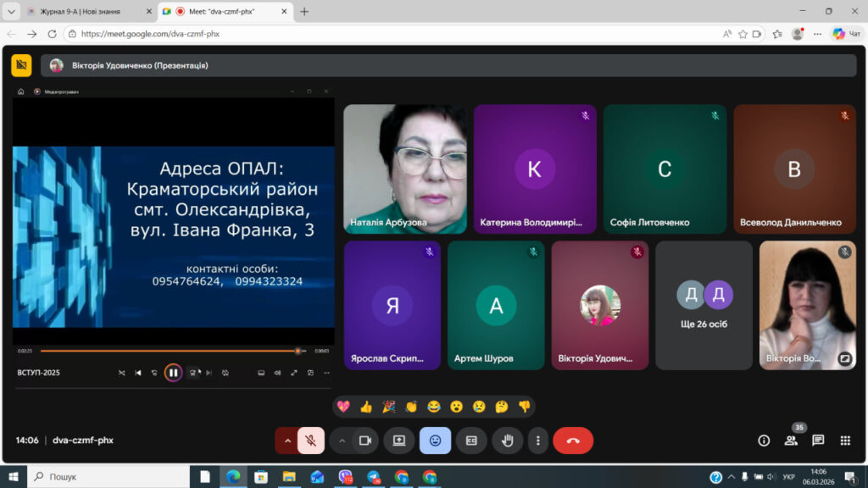Send the thumbs up reaction
The image size is (868, 488).
click(366, 407)
